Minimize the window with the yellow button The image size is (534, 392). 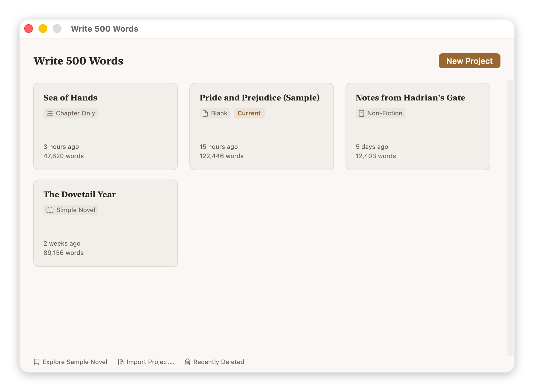pos(43,29)
